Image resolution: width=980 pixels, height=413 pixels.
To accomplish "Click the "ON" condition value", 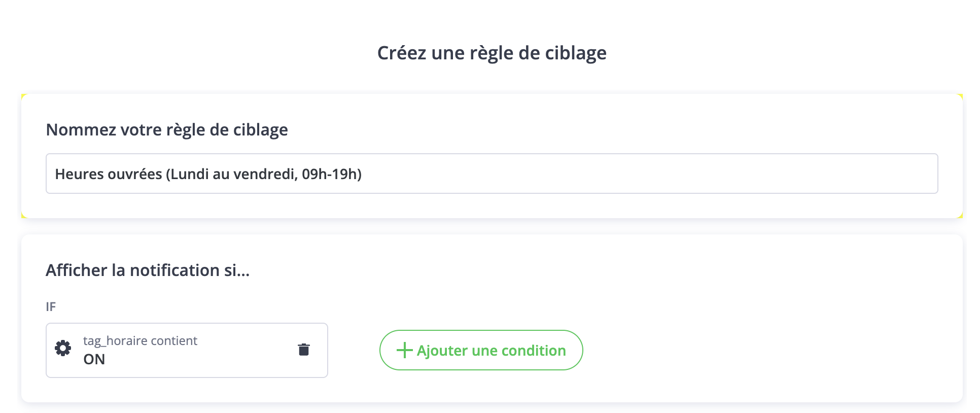I will [94, 359].
